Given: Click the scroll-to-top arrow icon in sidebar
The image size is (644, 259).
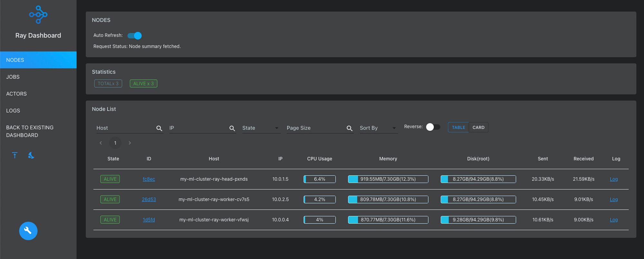Looking at the screenshot, I should point(15,155).
